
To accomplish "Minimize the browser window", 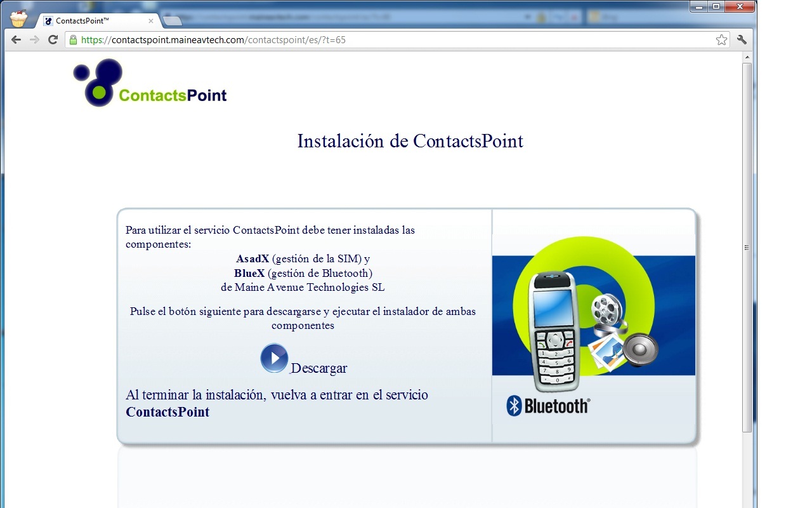I will point(698,6).
